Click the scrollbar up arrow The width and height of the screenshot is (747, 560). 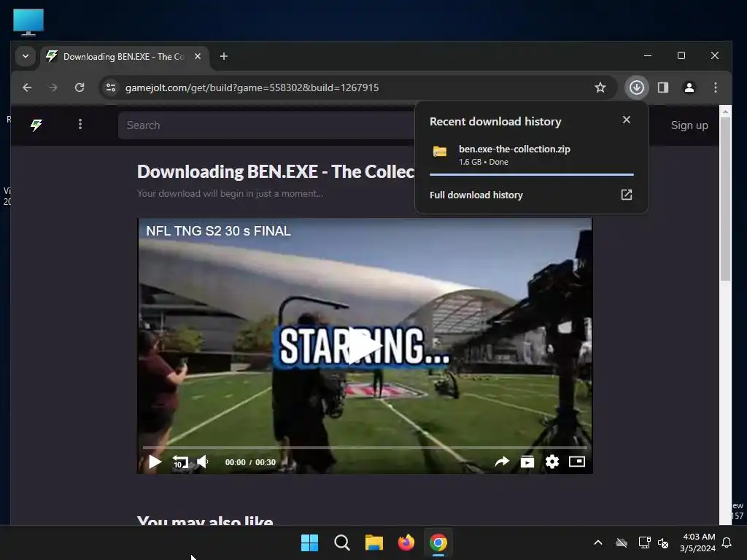coord(725,112)
